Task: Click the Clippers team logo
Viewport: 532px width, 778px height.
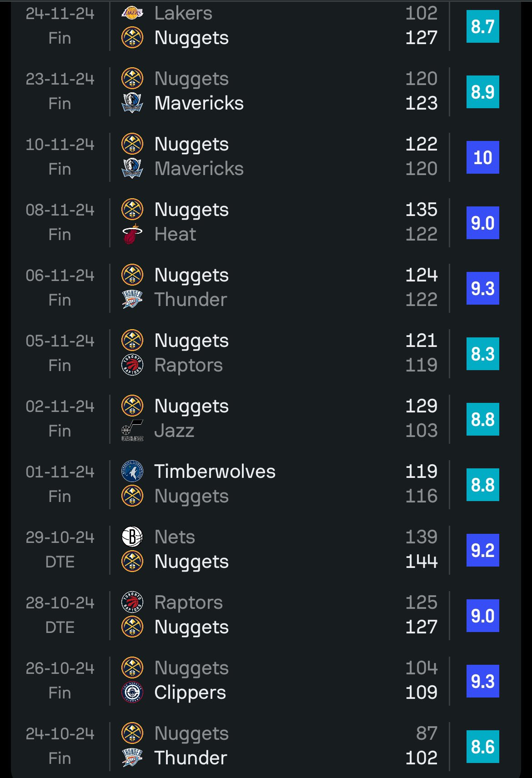Action: tap(132, 693)
